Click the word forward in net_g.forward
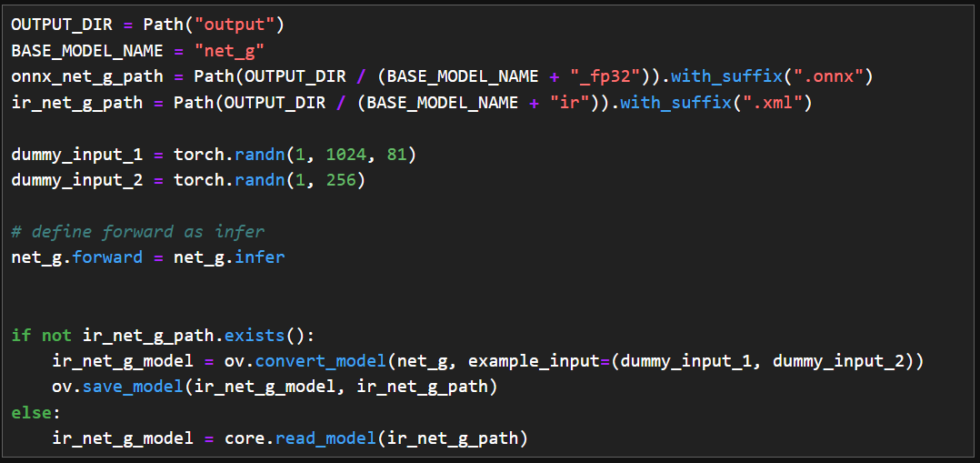Screen dimensions: 980x463 [x=107, y=257]
